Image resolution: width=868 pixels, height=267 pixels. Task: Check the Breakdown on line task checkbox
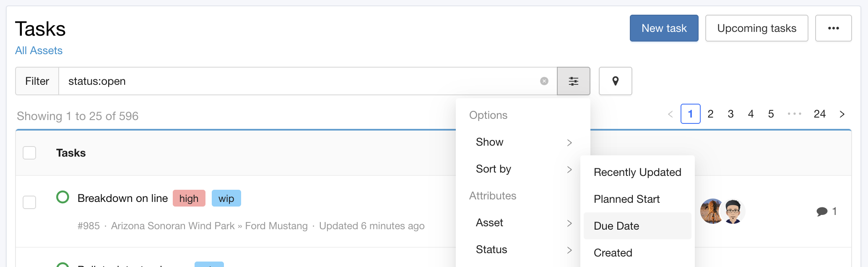click(x=29, y=202)
